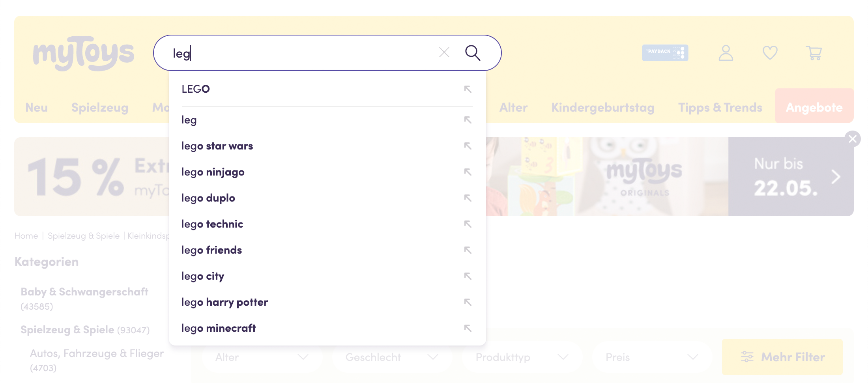
Task: Open the search magnifier icon
Action: click(473, 52)
